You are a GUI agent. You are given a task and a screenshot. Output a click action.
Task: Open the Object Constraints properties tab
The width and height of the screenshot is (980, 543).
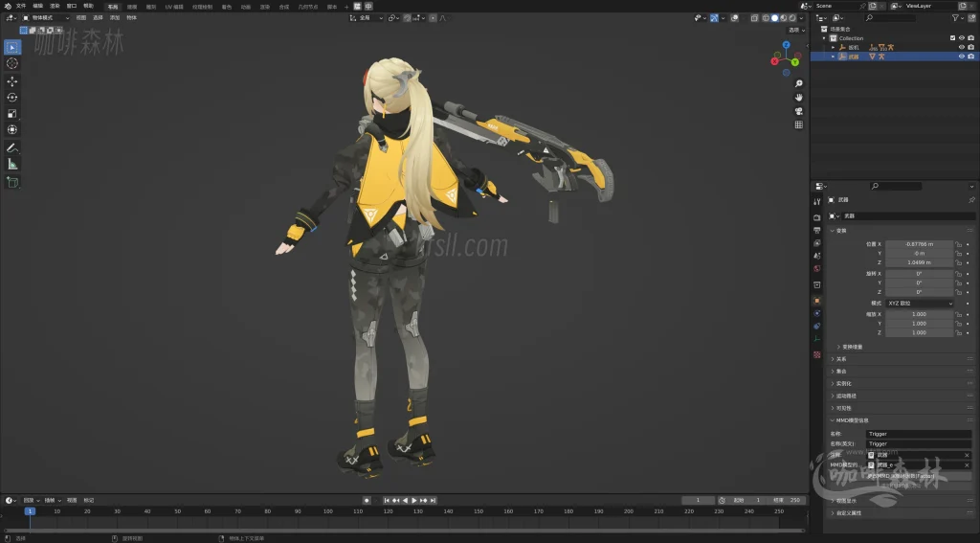coord(817,326)
